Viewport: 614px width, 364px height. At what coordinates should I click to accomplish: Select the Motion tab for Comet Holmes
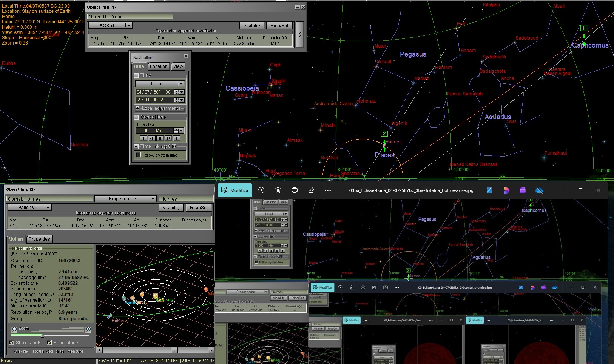pos(15,239)
